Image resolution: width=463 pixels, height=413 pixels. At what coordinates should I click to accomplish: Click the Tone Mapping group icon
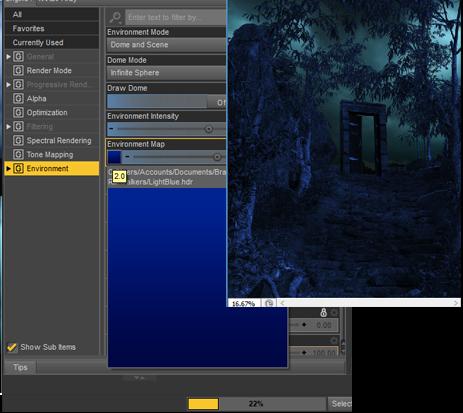point(18,155)
